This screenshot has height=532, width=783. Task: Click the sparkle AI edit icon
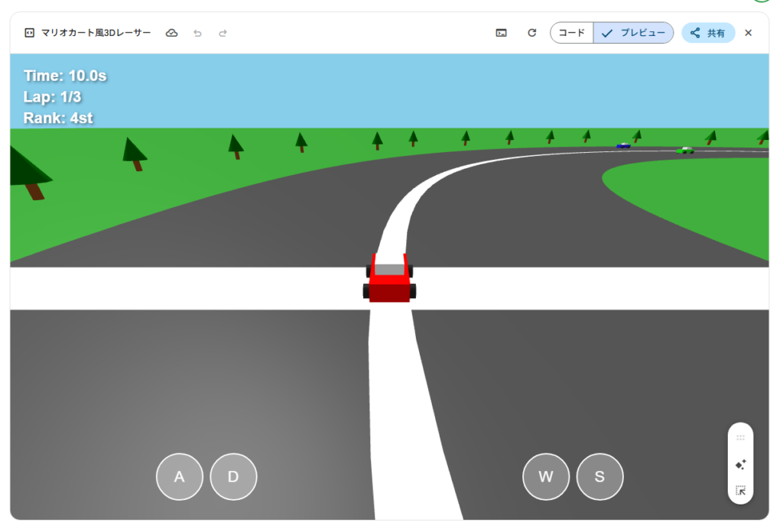point(740,464)
